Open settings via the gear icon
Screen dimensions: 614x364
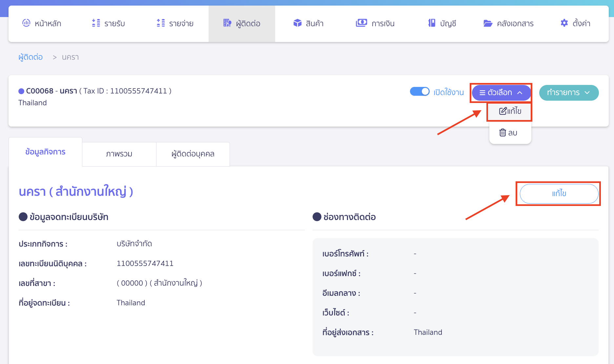coord(564,23)
